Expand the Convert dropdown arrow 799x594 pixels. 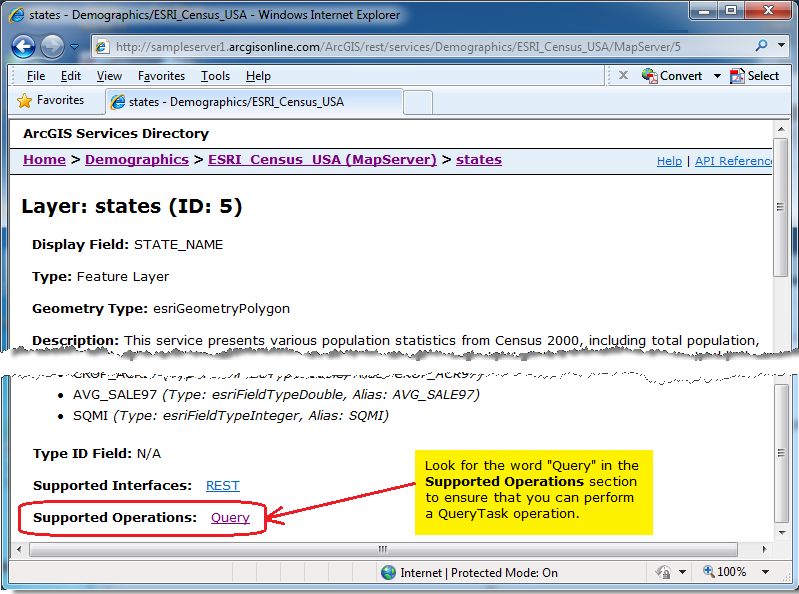[x=717, y=76]
